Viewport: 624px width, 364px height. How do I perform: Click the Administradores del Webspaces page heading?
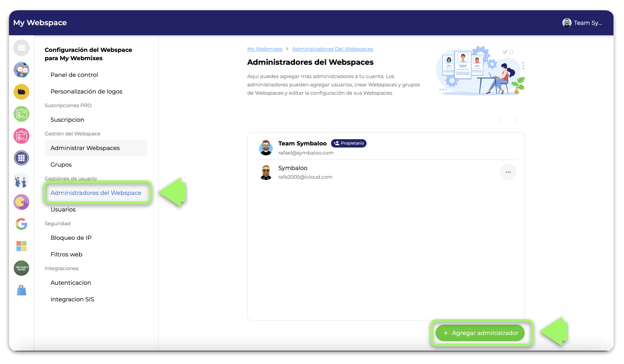click(x=310, y=62)
